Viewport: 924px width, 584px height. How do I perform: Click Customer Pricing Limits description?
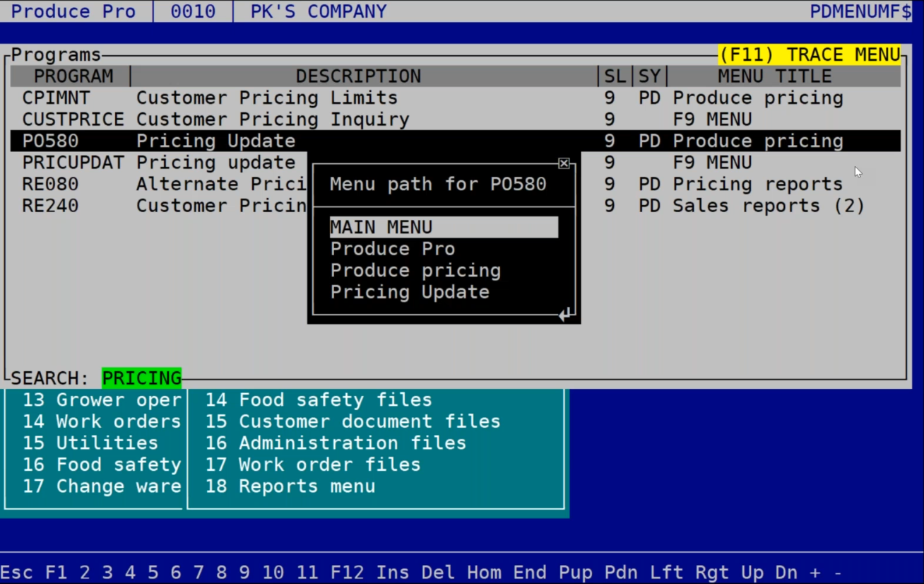click(267, 98)
